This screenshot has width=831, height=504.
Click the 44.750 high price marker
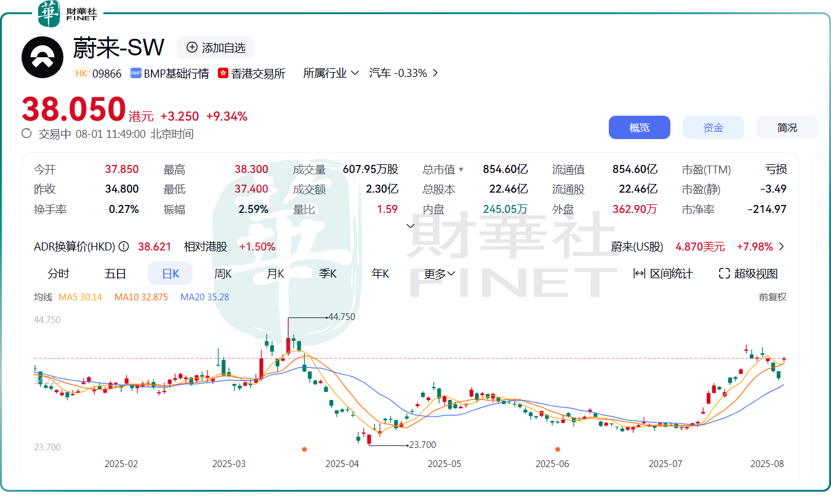click(342, 317)
